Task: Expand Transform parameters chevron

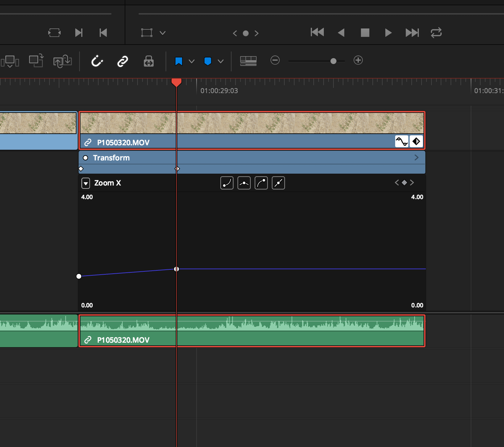Action: click(x=416, y=157)
